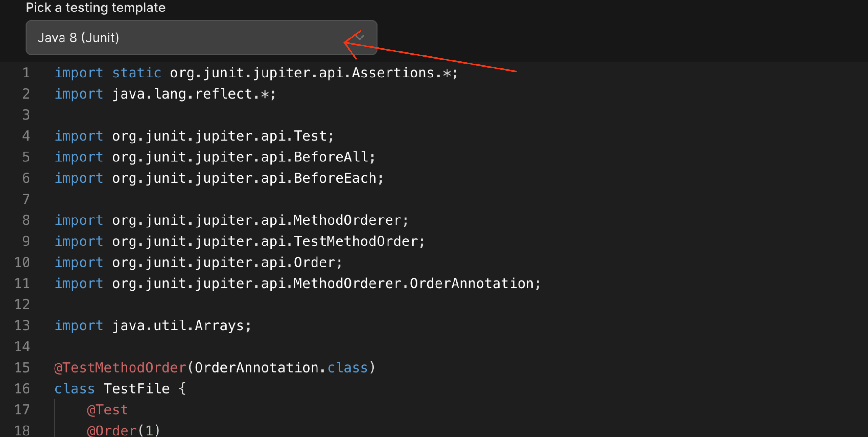Click the 'Pick a testing template' label
868x437 pixels.
tap(95, 7)
